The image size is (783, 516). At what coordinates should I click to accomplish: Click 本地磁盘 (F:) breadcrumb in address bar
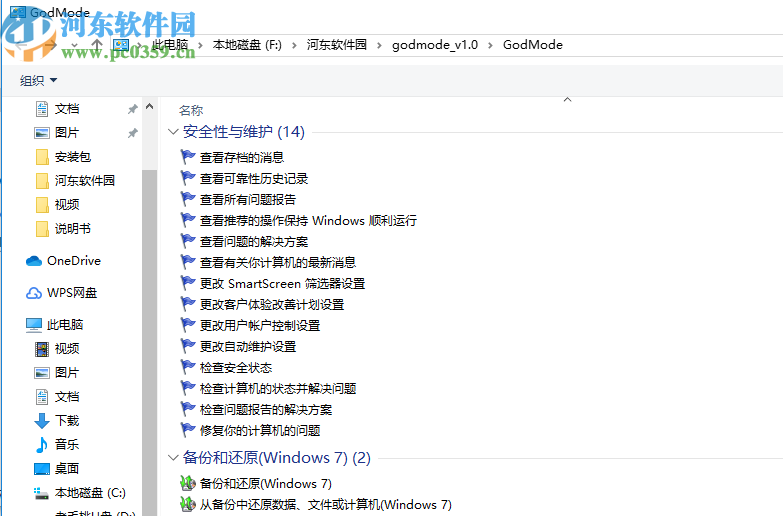tap(247, 45)
